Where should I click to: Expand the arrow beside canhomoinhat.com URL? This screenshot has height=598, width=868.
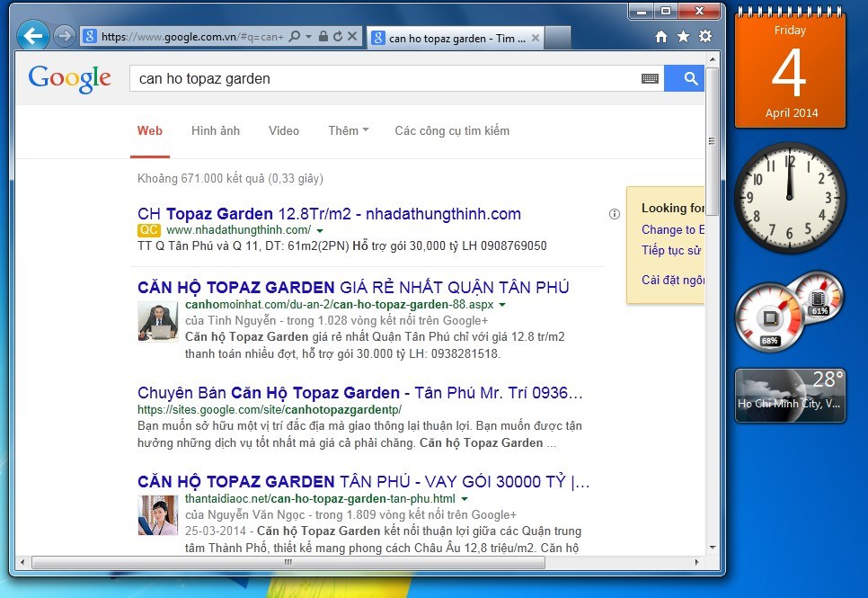502,305
